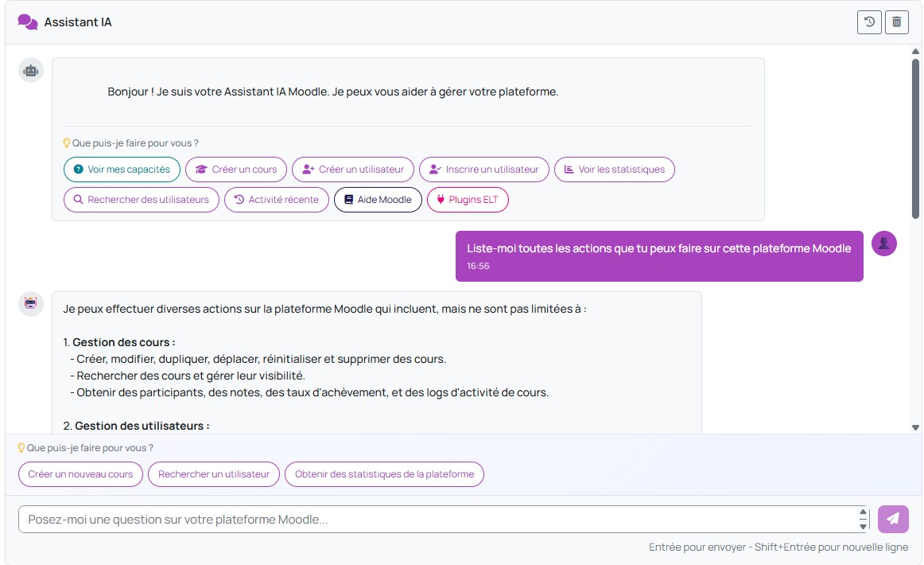
Task: Click the input box's up stepper arrow
Action: [863, 513]
